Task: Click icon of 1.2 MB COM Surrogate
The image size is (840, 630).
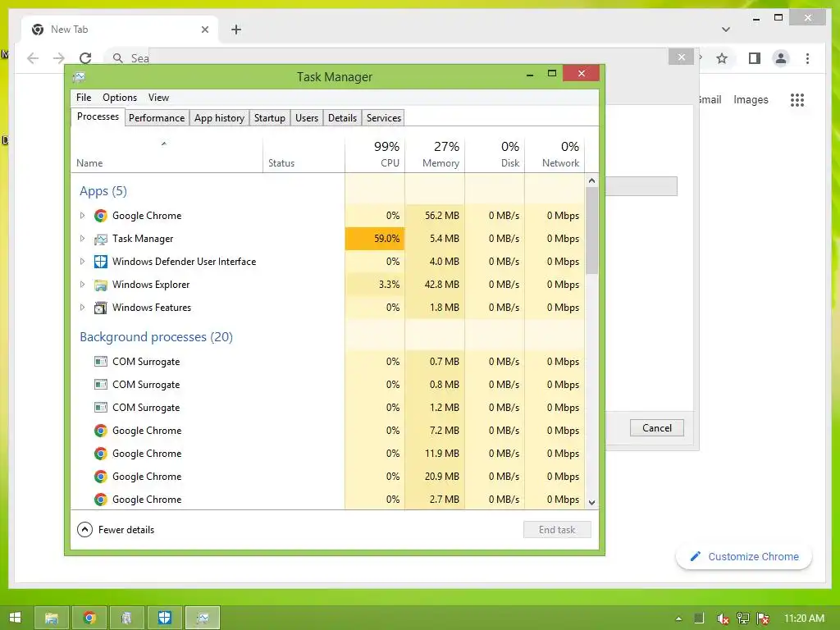Action: [x=100, y=408]
